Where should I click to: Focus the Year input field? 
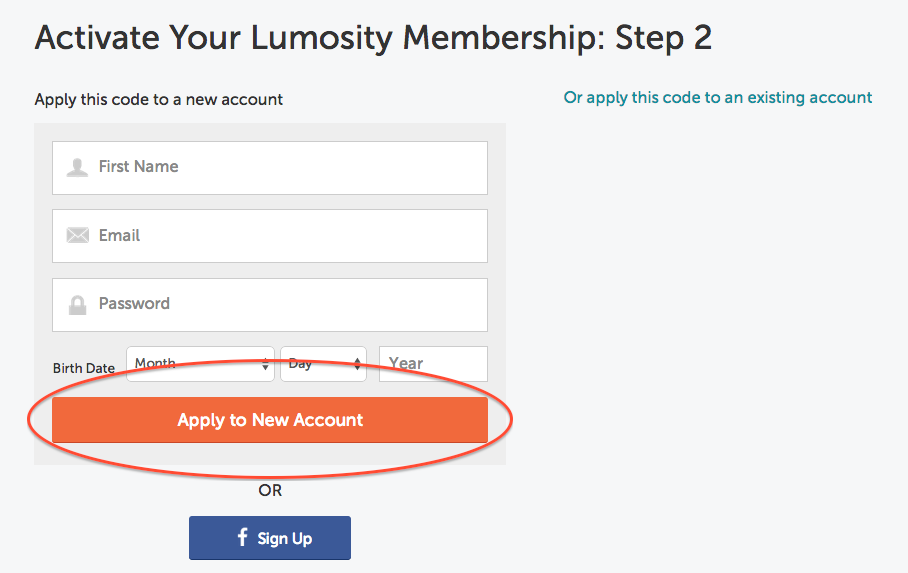click(433, 364)
